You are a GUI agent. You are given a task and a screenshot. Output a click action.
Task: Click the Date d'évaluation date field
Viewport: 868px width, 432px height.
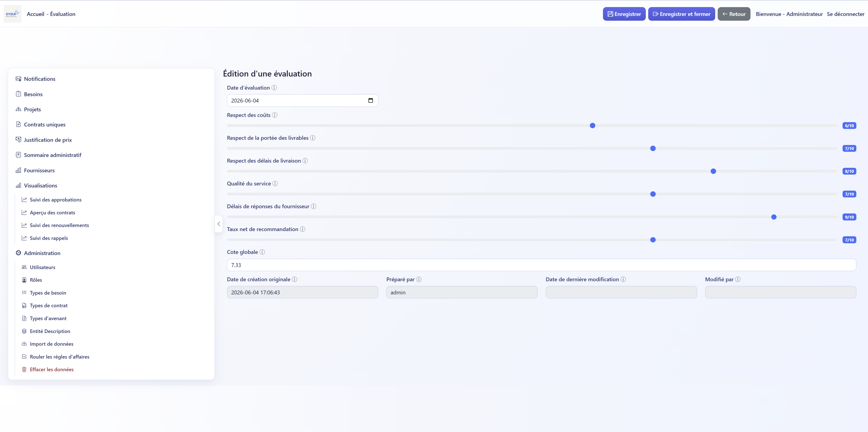(x=302, y=101)
